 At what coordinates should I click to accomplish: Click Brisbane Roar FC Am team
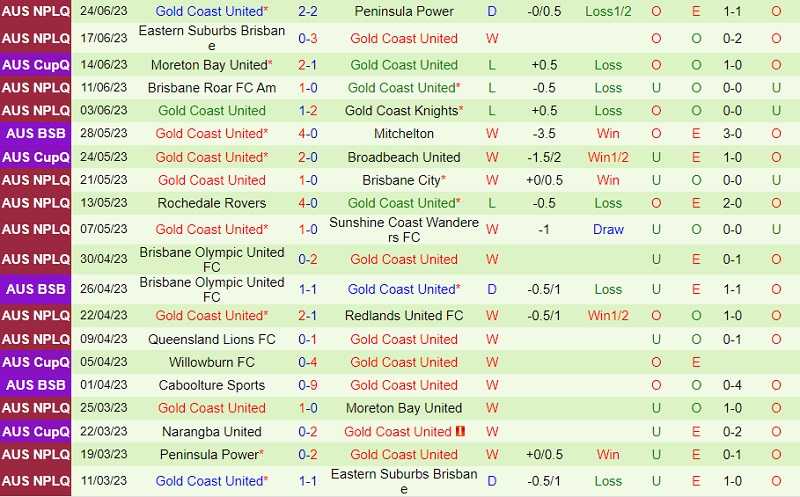[212, 88]
